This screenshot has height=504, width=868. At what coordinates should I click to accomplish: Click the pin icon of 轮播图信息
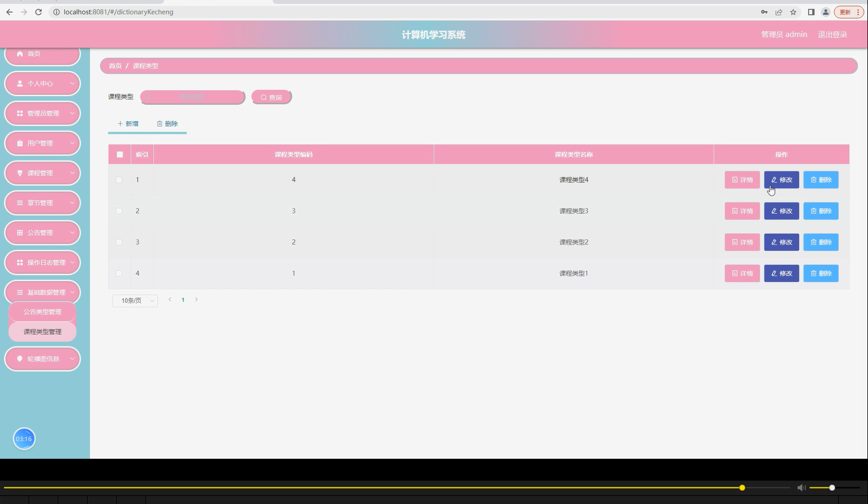[x=20, y=359]
